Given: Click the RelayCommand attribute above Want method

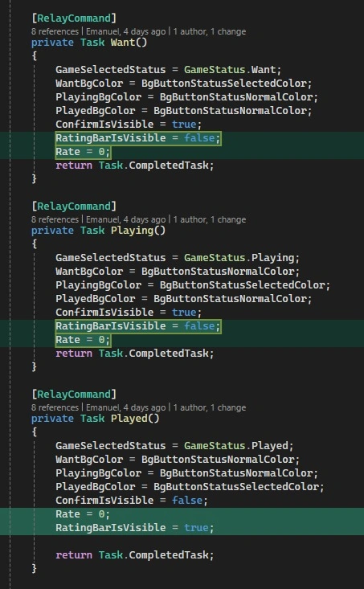Looking at the screenshot, I should point(74,18).
